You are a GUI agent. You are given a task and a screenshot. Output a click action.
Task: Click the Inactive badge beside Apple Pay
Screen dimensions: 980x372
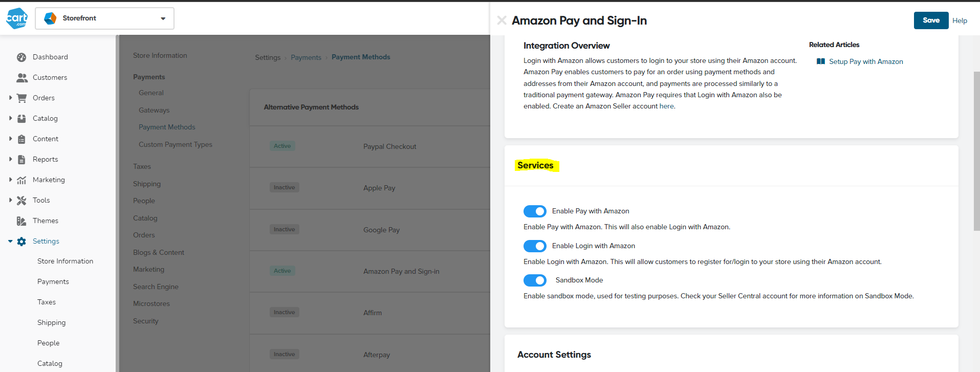[x=284, y=187]
